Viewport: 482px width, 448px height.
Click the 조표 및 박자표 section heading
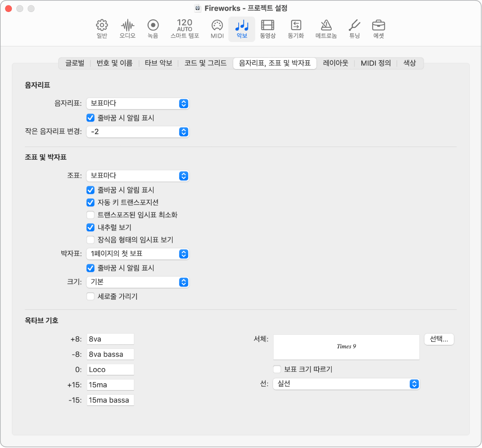point(46,157)
